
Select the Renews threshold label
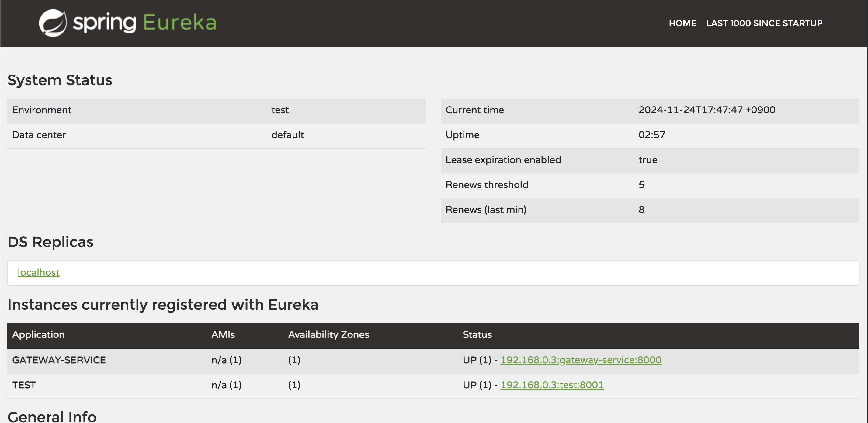(x=487, y=185)
